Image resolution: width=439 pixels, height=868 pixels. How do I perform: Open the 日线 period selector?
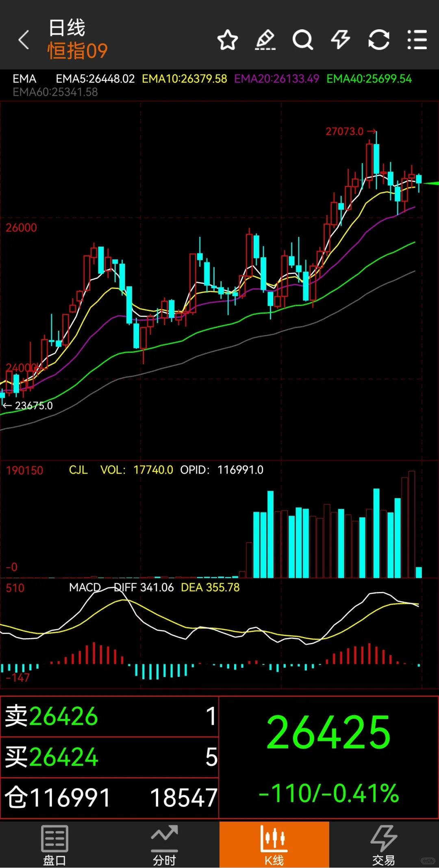(67, 28)
